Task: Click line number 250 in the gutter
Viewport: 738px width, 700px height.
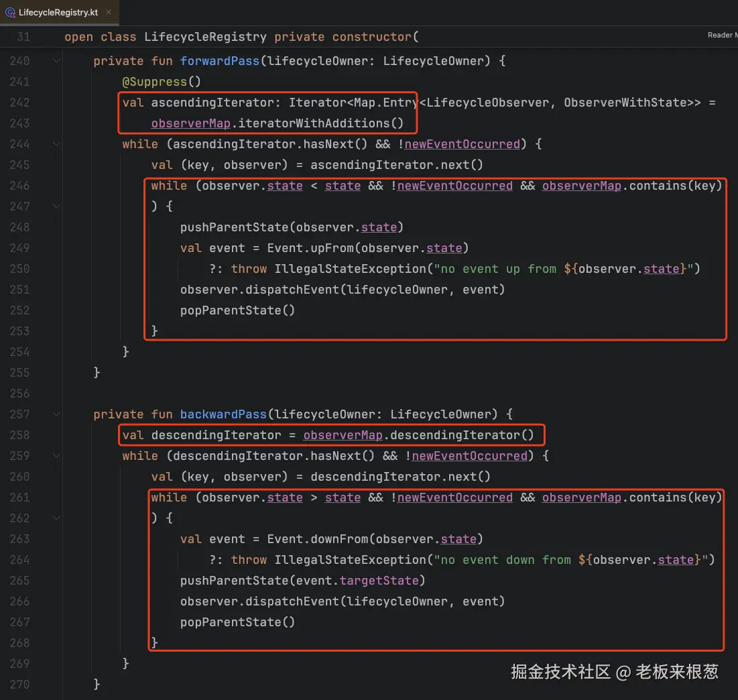Action: [x=19, y=269]
